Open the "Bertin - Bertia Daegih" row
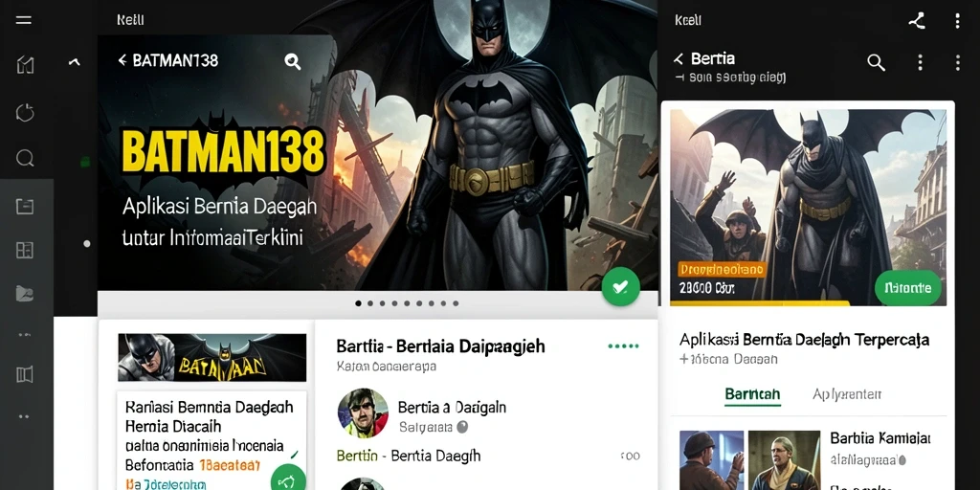The image size is (980, 490). click(408, 456)
